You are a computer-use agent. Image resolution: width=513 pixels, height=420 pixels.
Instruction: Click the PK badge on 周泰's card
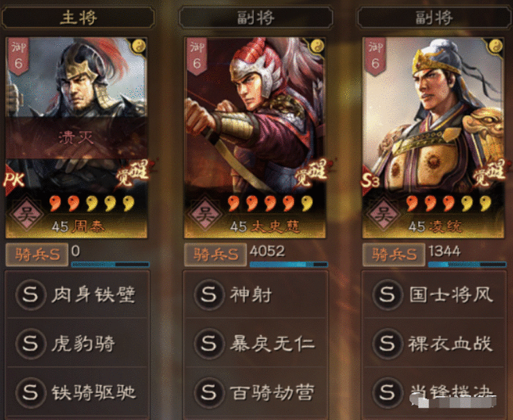(x=14, y=181)
